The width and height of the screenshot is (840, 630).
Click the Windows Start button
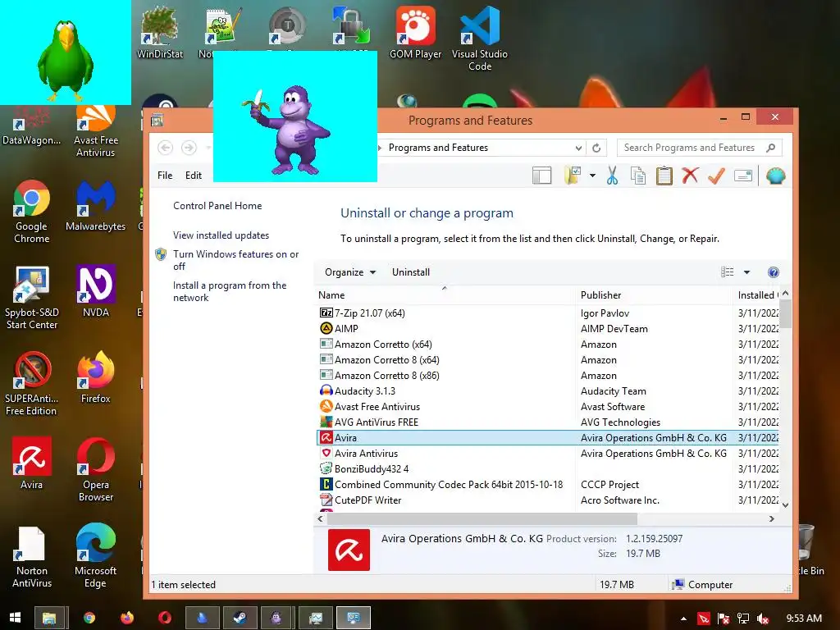tap(15, 618)
